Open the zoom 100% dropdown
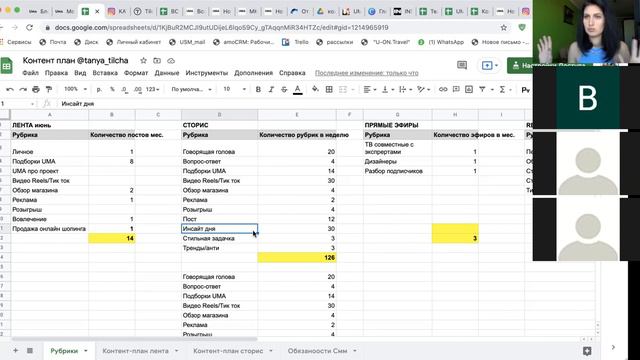This screenshot has height=360, width=640. tap(76, 89)
